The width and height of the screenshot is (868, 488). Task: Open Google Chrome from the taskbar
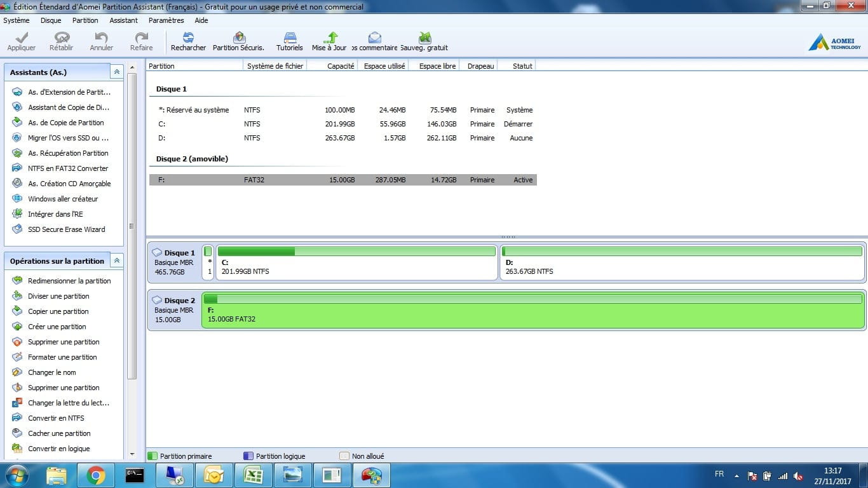click(x=96, y=475)
